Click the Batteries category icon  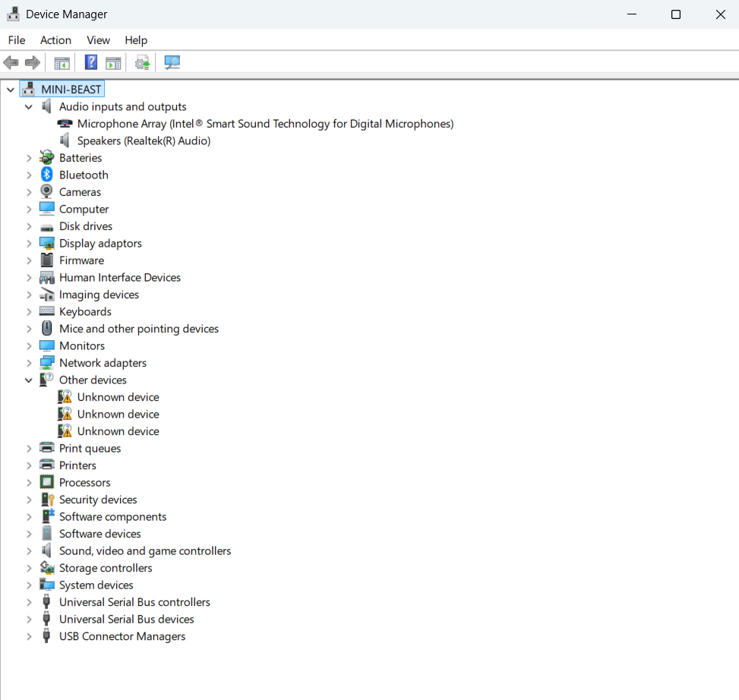pos(46,157)
